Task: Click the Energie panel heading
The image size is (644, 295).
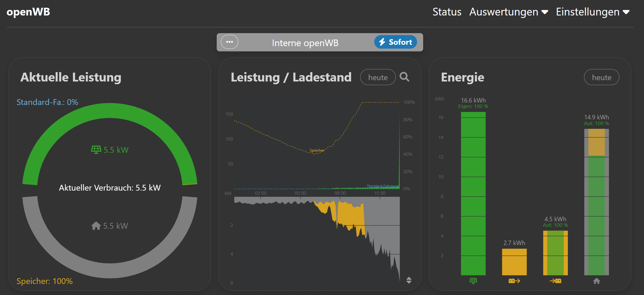Action: 463,77
